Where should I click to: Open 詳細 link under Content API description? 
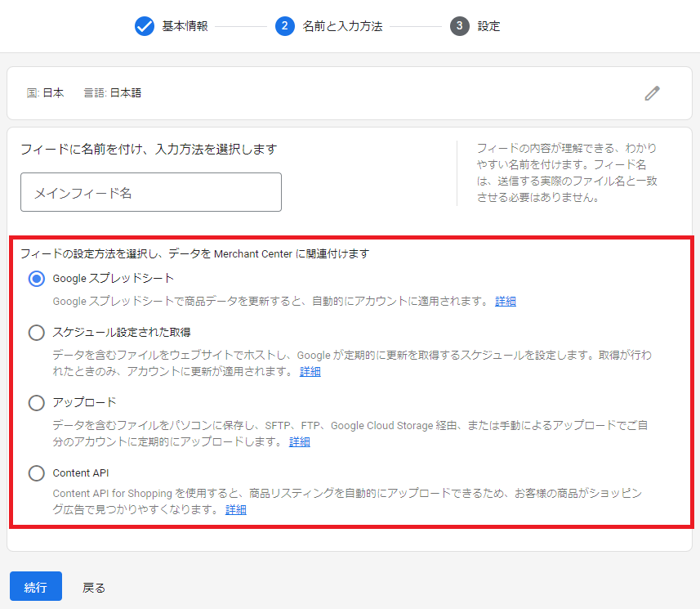(x=236, y=510)
